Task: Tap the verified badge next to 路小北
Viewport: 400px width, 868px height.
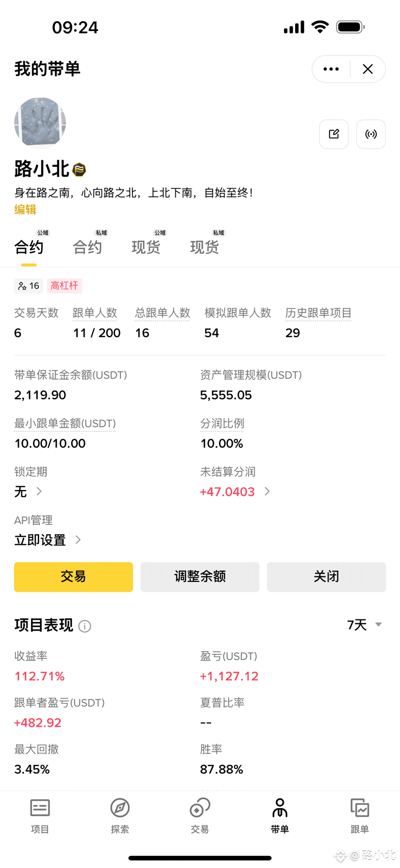Action: click(79, 170)
